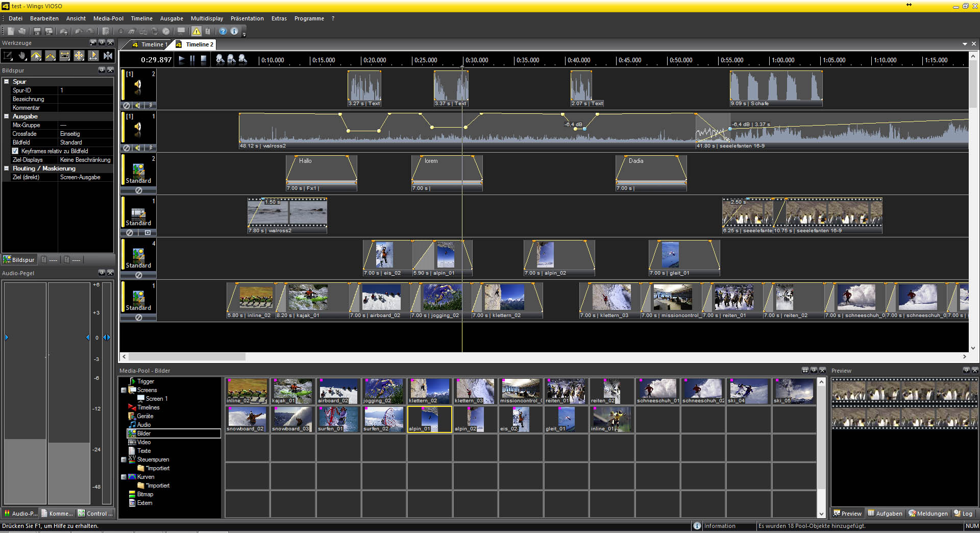The height and width of the screenshot is (533, 980).
Task: Collapse the Screens tree node
Action: [x=124, y=390]
